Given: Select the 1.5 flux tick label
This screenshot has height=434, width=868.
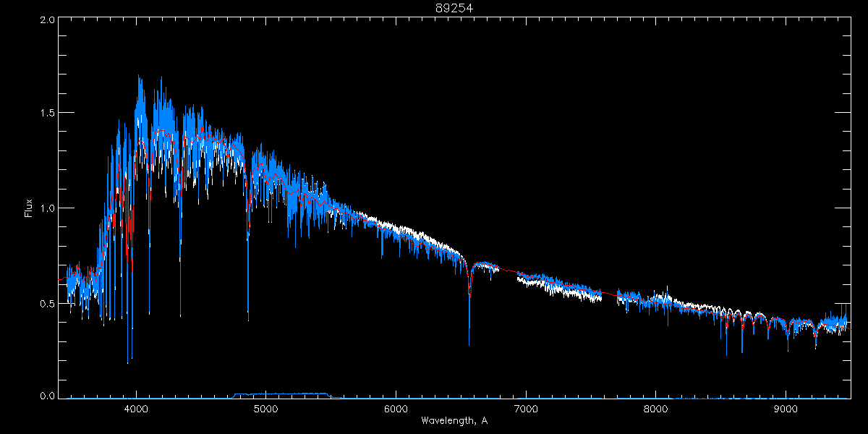Looking at the screenshot, I should tap(47, 114).
